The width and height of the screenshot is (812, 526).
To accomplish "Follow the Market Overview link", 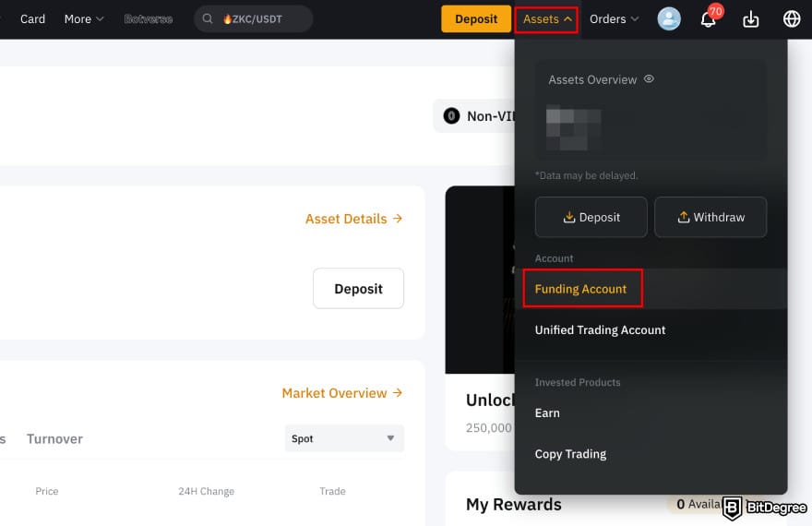I will (x=341, y=393).
